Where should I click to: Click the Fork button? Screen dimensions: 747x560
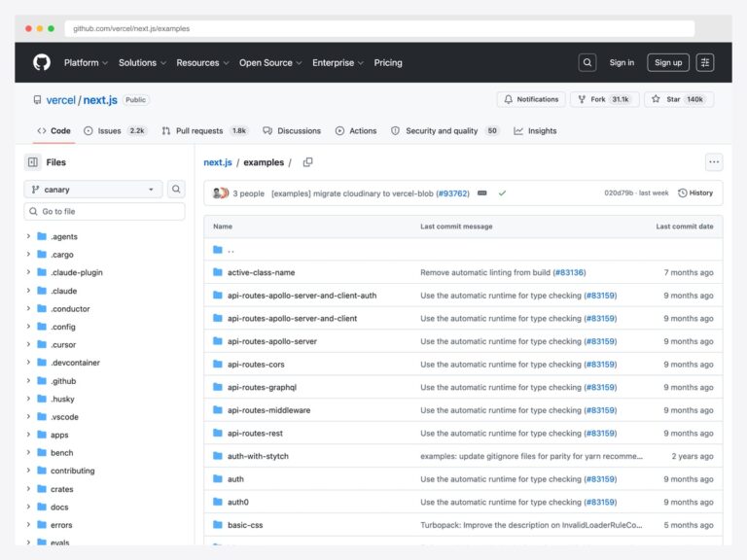point(604,99)
